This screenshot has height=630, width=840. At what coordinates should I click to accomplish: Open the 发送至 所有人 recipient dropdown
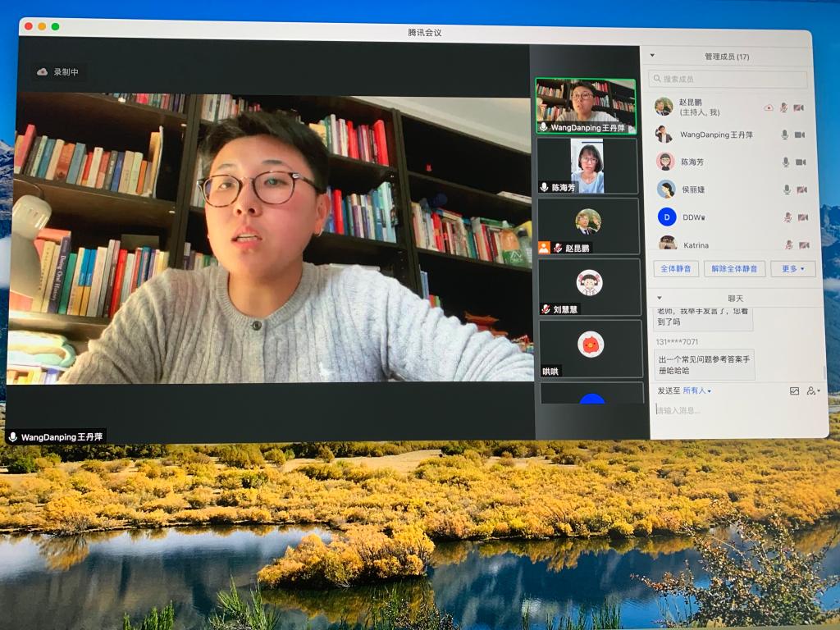click(696, 391)
